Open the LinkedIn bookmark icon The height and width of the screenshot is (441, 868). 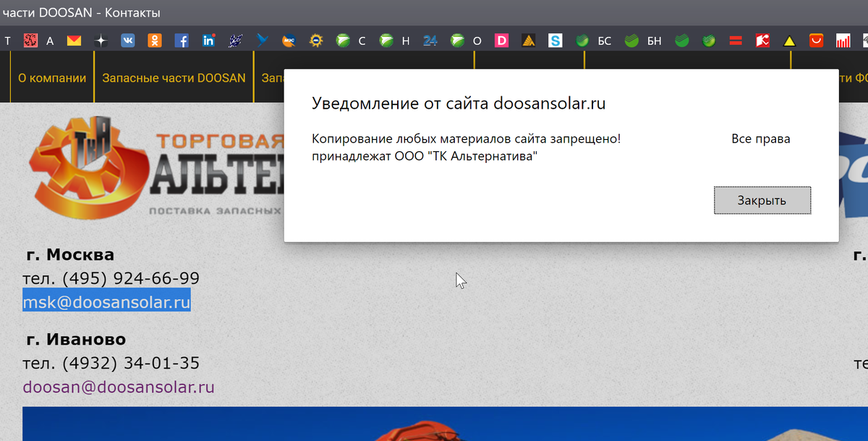(208, 41)
